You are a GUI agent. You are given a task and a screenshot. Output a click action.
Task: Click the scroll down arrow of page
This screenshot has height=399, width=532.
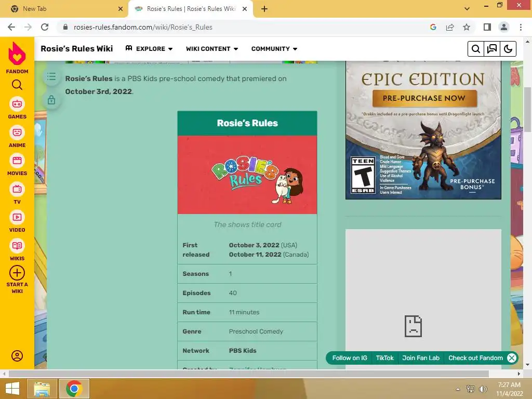point(527,365)
